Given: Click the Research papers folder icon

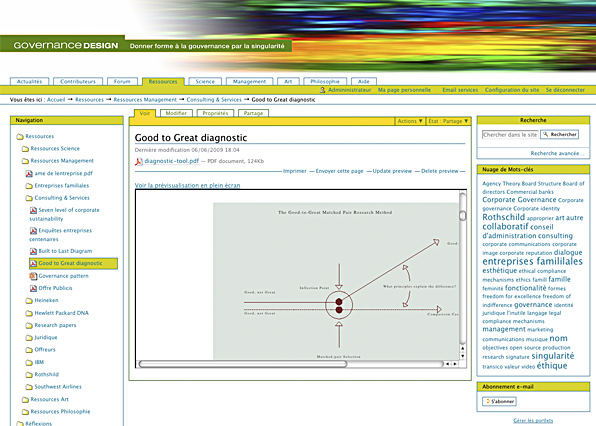Looking at the screenshot, I should point(29,325).
